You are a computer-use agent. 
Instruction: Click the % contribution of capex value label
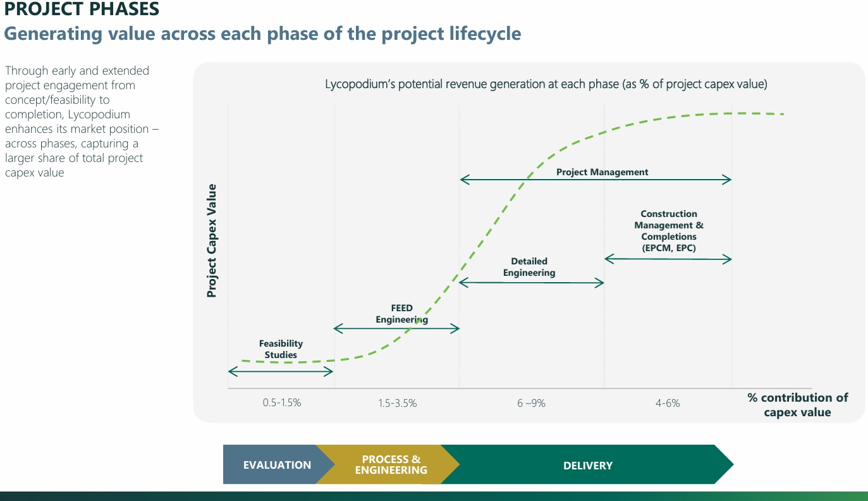click(797, 405)
